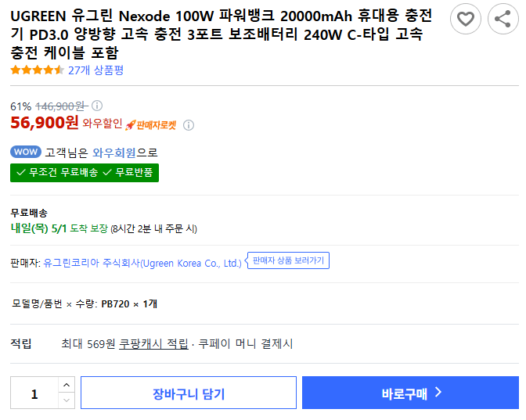Open the 유그린코리아 주식회사 seller link
This screenshot has height=420, width=526.
[142, 264]
